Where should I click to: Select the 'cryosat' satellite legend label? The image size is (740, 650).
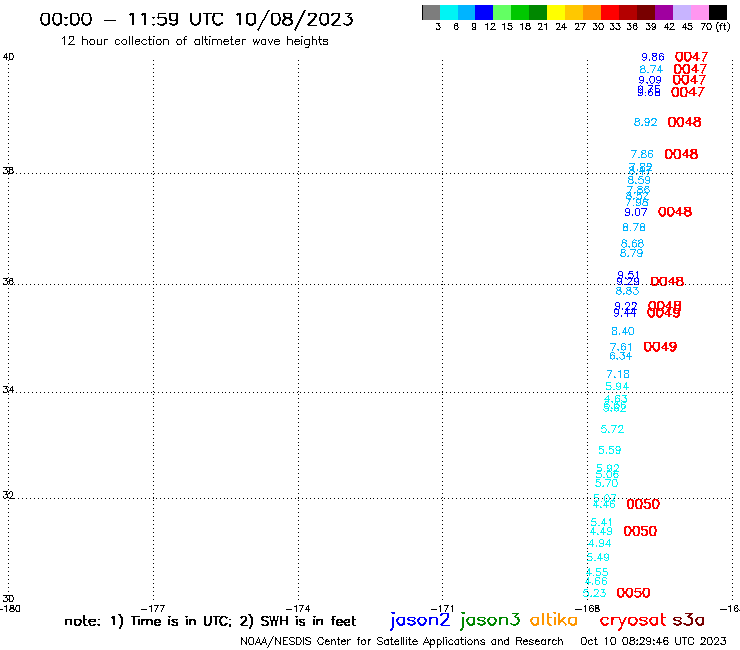tap(632, 620)
